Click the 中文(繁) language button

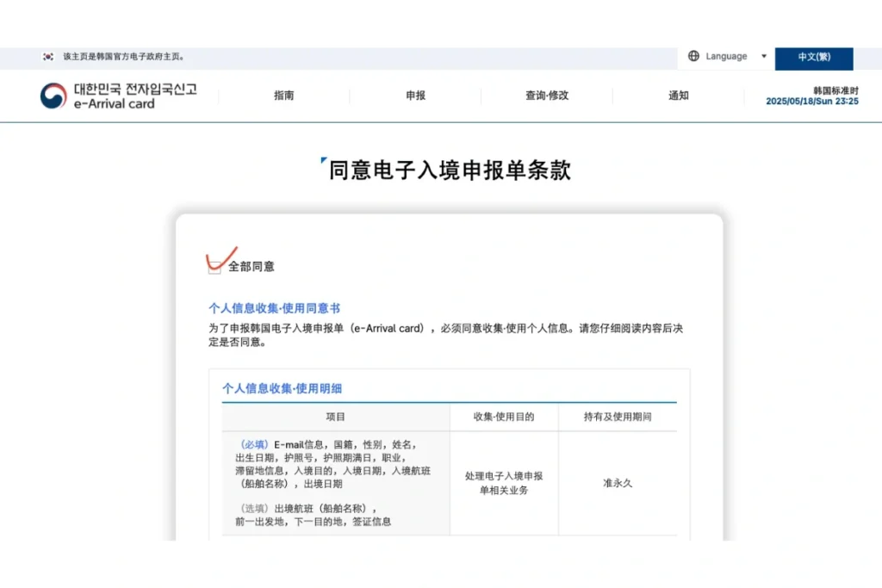(x=815, y=59)
